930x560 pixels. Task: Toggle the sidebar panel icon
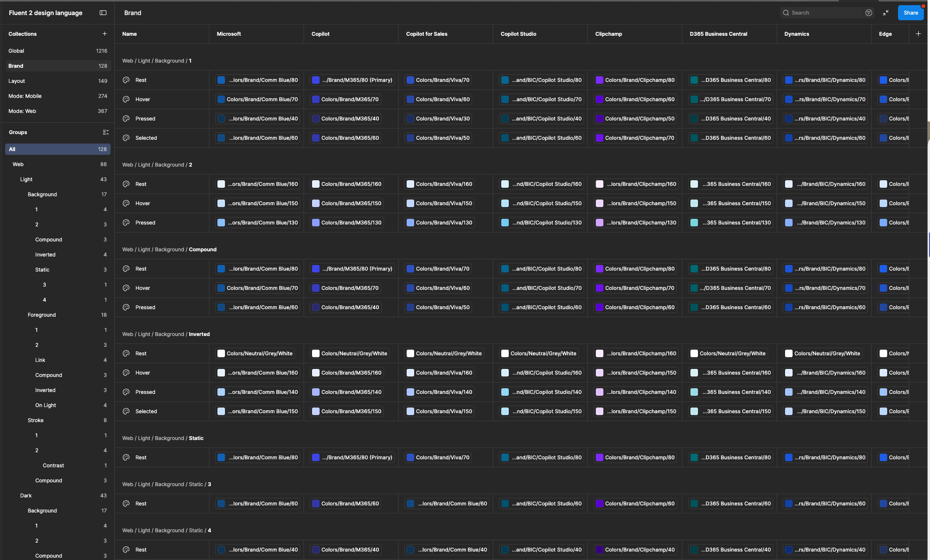(103, 13)
